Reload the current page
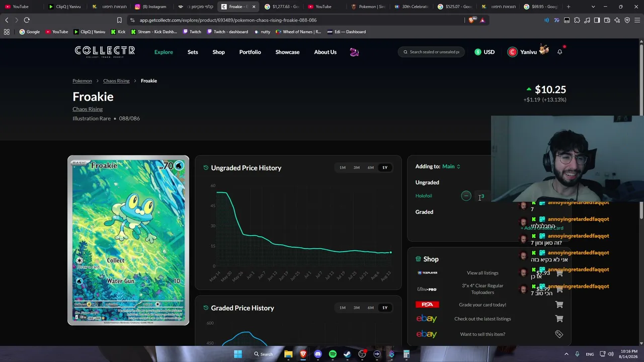The width and height of the screenshot is (644, 362). [x=27, y=20]
